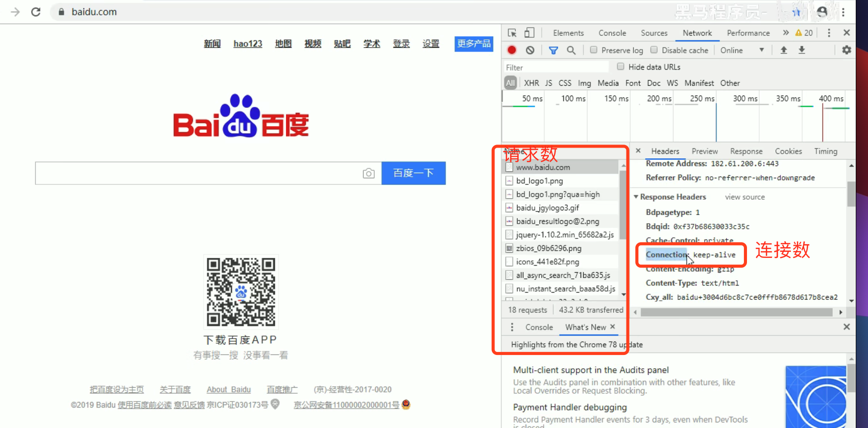Viewport: 868px width, 428px height.
Task: Click the warnings count indicator showing 20
Action: [804, 33]
